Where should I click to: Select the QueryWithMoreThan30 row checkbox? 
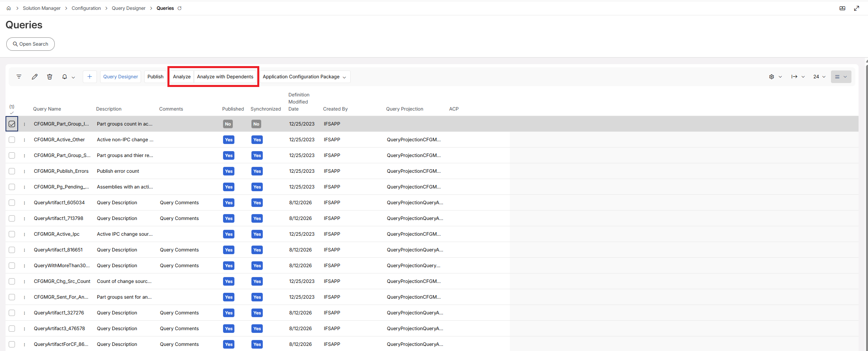point(12,266)
